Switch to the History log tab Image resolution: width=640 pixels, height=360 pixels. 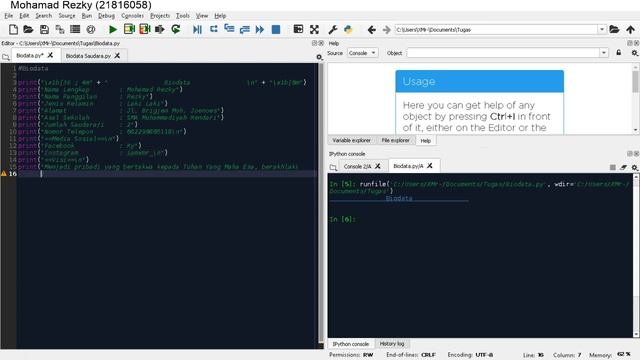point(392,344)
